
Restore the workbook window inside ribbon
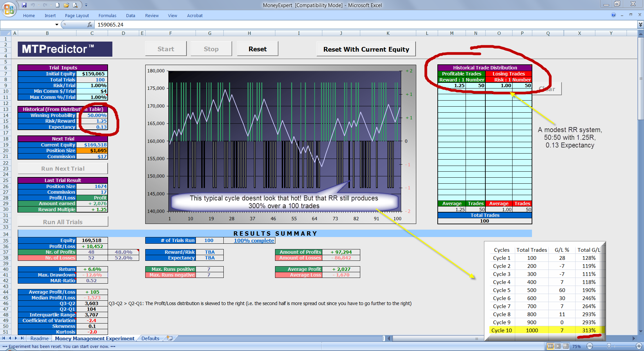[631, 15]
